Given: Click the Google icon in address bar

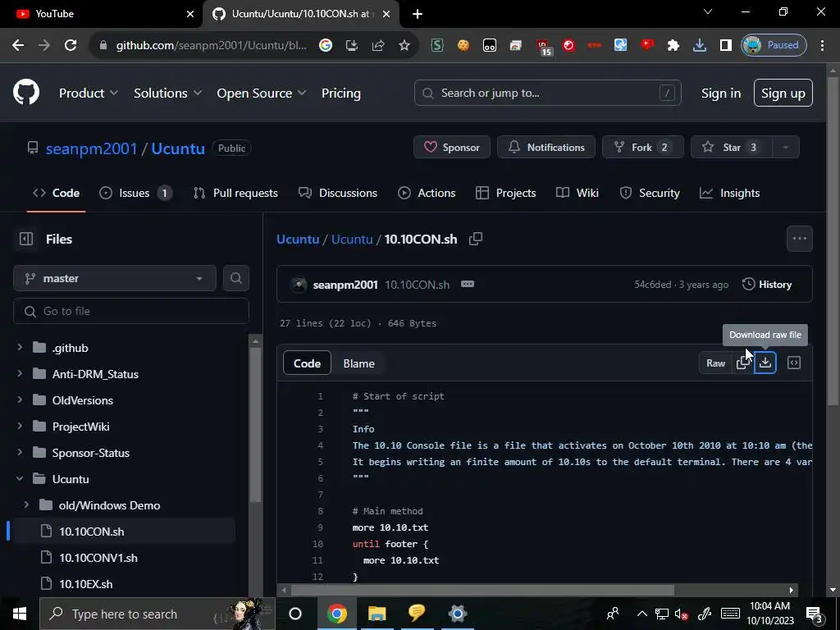Looking at the screenshot, I should click(x=326, y=45).
